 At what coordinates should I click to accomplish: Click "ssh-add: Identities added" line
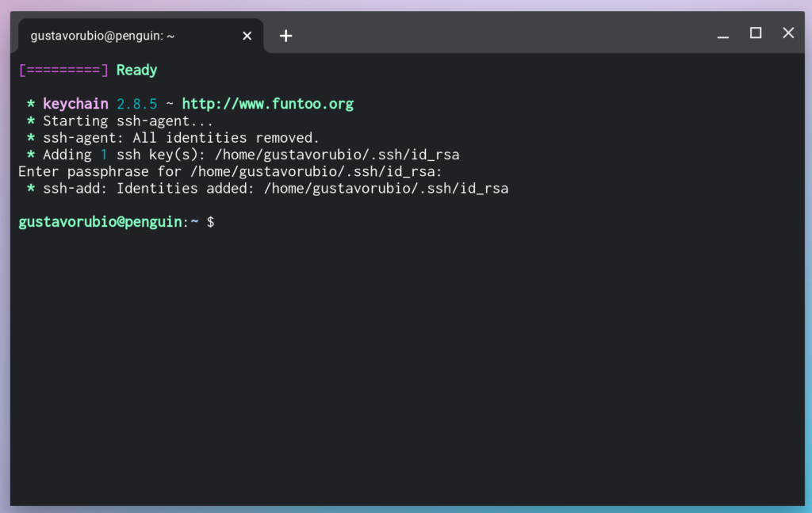click(275, 189)
